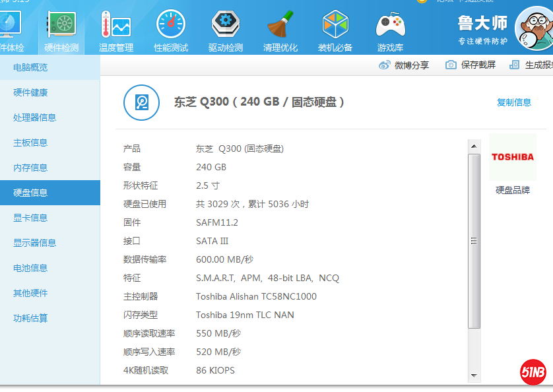Click the scrollbar down arrow
Screen dimensions: 553x392
pyautogui.click(x=474, y=376)
